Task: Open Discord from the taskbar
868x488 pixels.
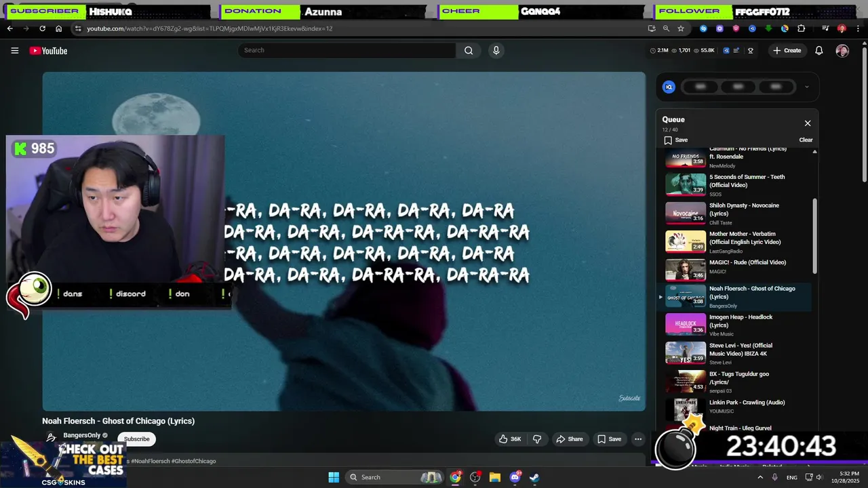Action: [515, 477]
